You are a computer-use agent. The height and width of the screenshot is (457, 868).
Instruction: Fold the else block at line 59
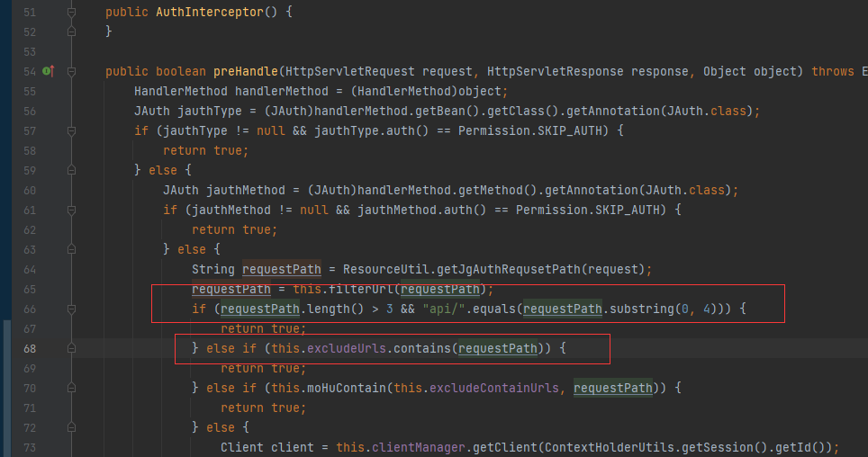[71, 170]
